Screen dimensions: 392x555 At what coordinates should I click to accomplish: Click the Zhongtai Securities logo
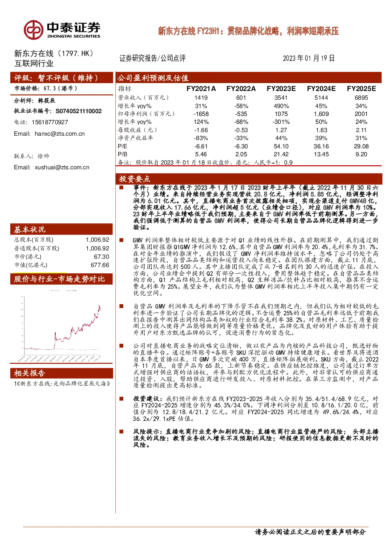(62, 29)
